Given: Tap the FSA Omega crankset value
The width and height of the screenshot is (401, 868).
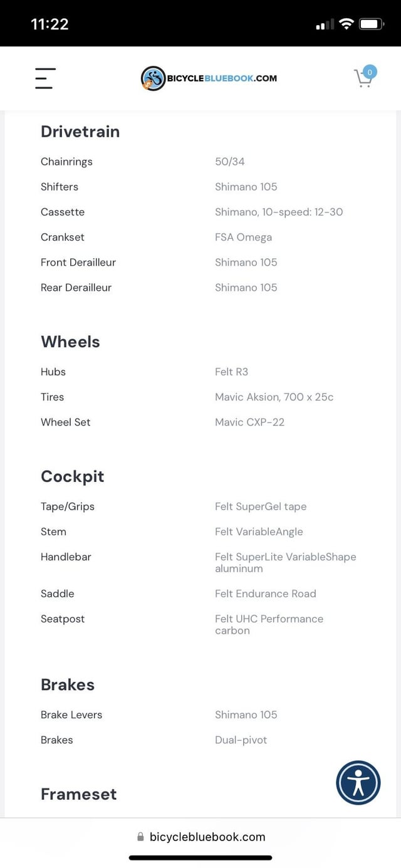Looking at the screenshot, I should (x=243, y=237).
